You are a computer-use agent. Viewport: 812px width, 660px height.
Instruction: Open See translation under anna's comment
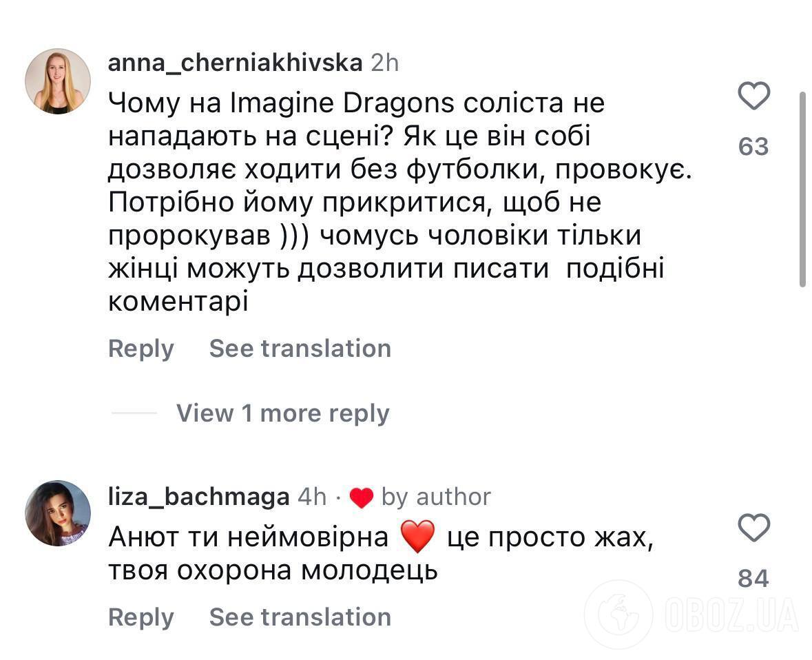pos(300,349)
